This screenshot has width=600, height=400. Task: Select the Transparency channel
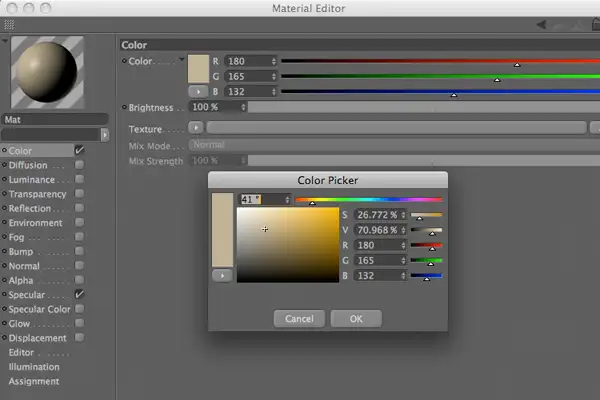click(38, 194)
